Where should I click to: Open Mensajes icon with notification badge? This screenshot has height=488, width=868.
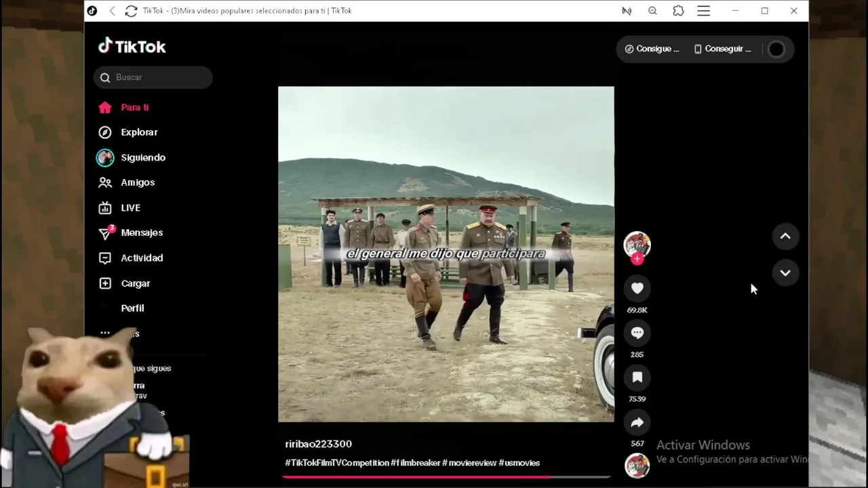pyautogui.click(x=106, y=232)
